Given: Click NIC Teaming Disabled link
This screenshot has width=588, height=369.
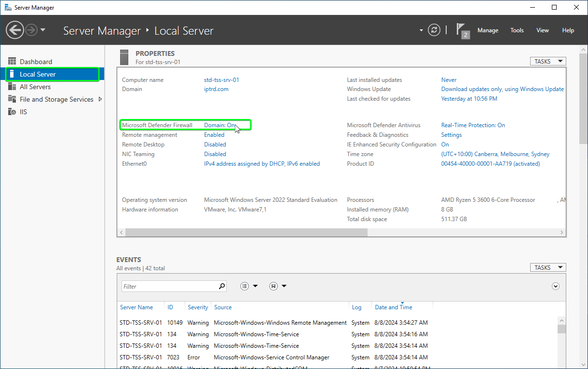Looking at the screenshot, I should tap(215, 154).
